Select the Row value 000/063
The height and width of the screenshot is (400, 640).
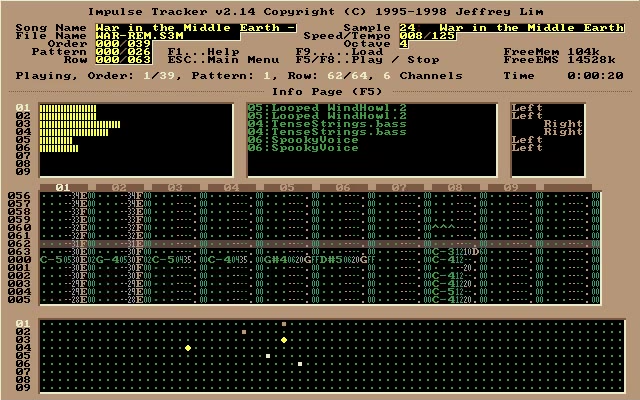(x=124, y=60)
